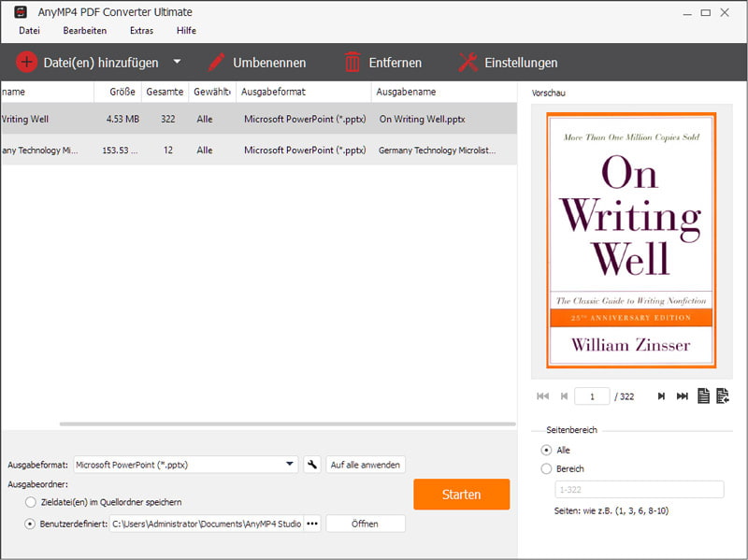Click the horizontal scrollbar under file list
748x560 pixels.
point(288,424)
